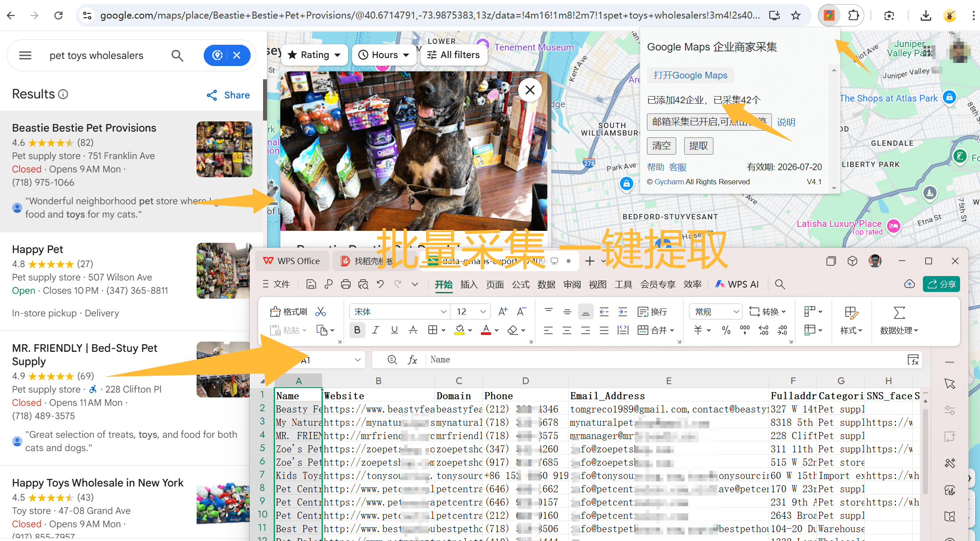Viewport: 980px width, 541px height.
Task: Open the 公式 ribbon tab
Action: coord(521,284)
